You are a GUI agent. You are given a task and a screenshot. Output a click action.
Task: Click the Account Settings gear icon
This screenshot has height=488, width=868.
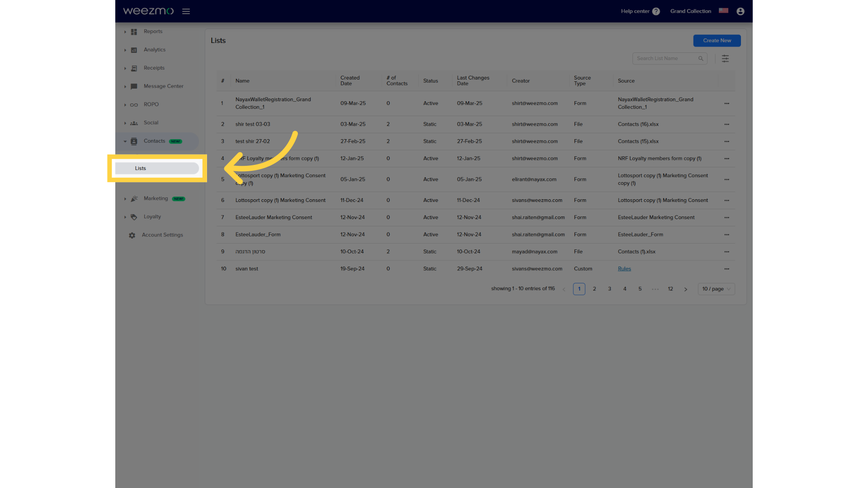coord(132,235)
